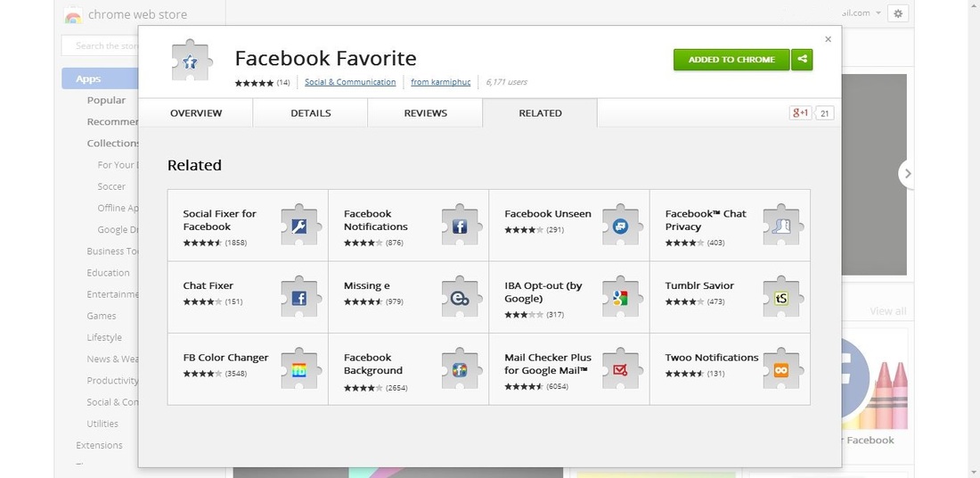Select the Related tab

[540, 113]
